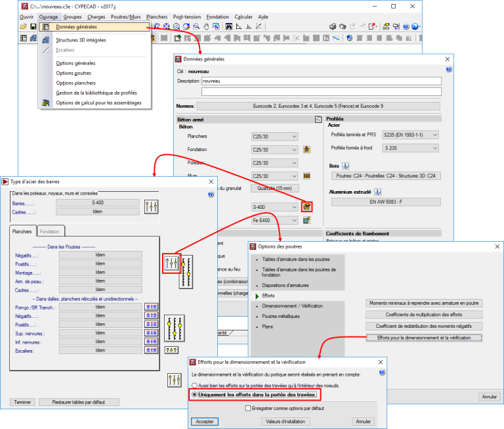This screenshot has height=429, width=504.
Task: Click Structures 3D intégrées menu icon
Action: 46,40
